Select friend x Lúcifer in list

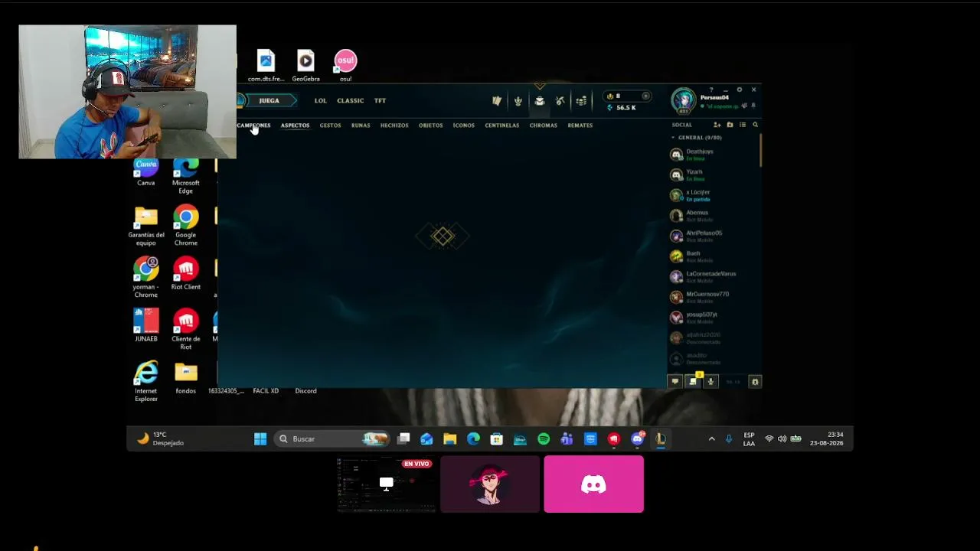point(713,195)
